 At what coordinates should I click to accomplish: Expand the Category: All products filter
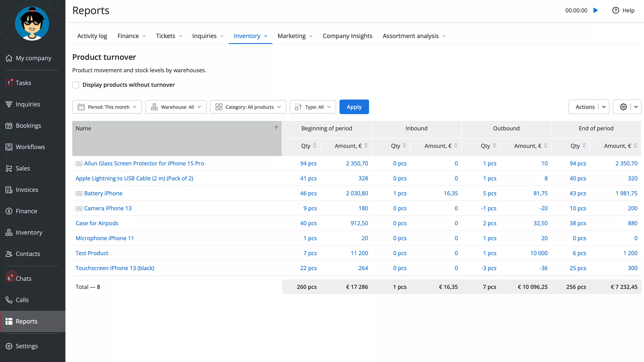(x=248, y=107)
